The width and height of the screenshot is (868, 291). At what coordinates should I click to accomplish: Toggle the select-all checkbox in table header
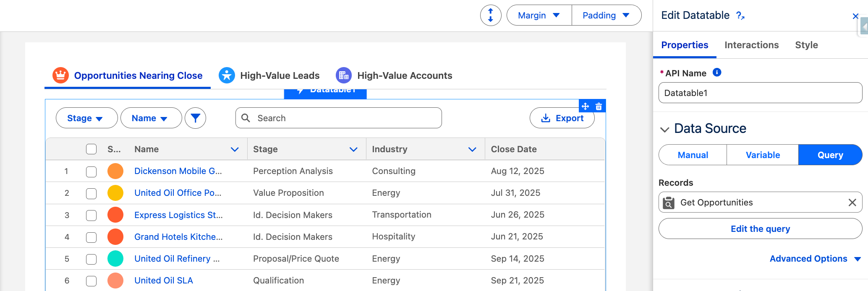pos(91,149)
